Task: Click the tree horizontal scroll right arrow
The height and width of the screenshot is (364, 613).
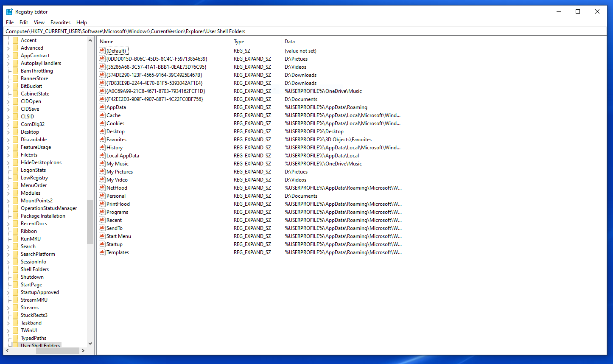Action: coord(83,351)
